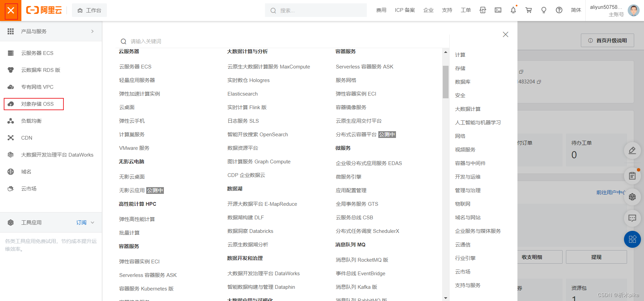Open the Alibaba Cloud logo homepage
Viewport: 644px width, 301px height.
tap(44, 10)
